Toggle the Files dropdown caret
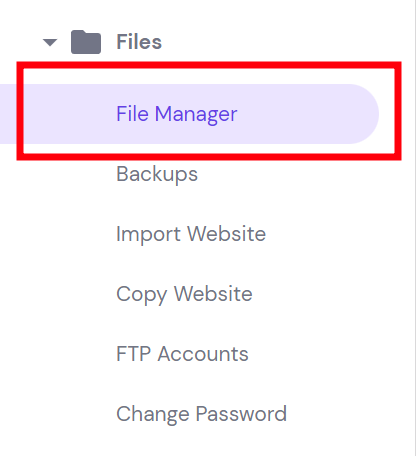 tap(50, 42)
